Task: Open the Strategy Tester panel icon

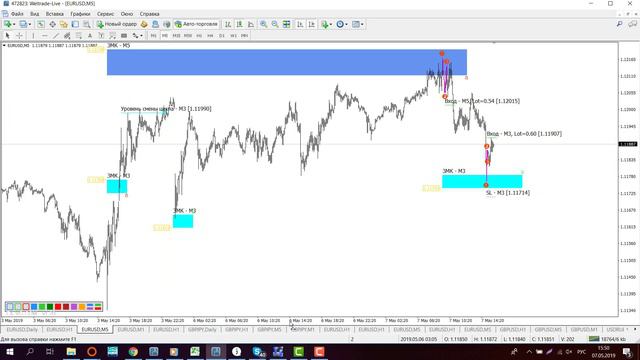Action: (x=87, y=24)
